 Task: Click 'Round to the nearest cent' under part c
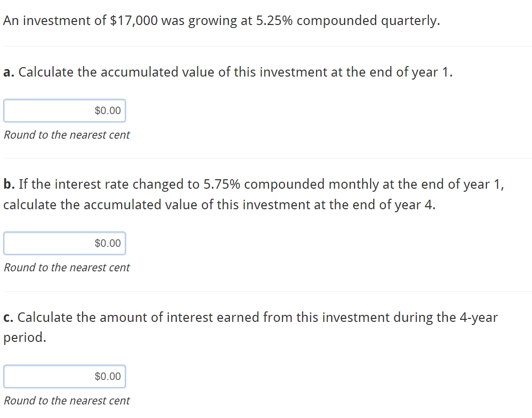point(66,400)
